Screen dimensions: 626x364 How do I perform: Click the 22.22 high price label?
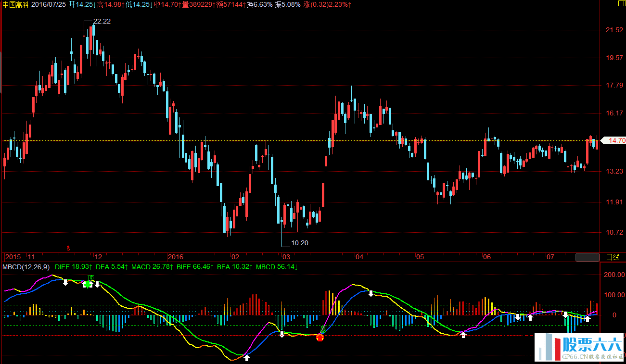pos(102,22)
